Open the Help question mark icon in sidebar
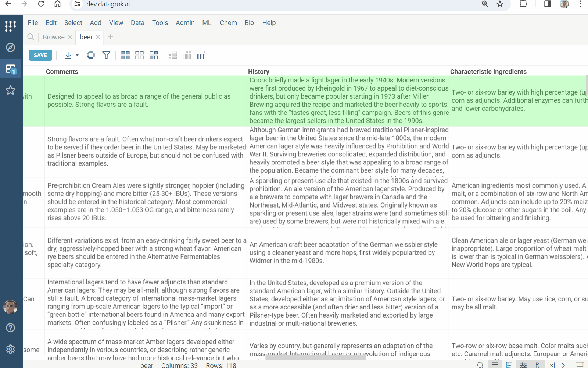Viewport: 588px width, 368px height. point(10,328)
